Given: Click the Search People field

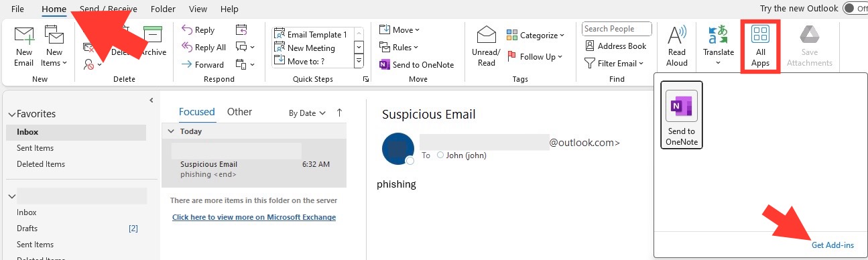Looking at the screenshot, I should [617, 29].
